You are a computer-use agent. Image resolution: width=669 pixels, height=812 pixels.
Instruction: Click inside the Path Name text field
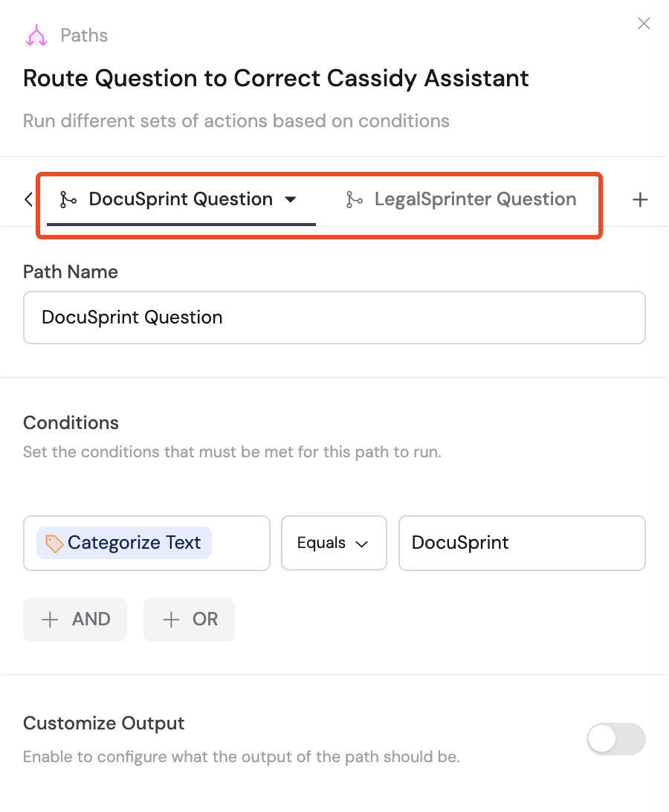(334, 318)
